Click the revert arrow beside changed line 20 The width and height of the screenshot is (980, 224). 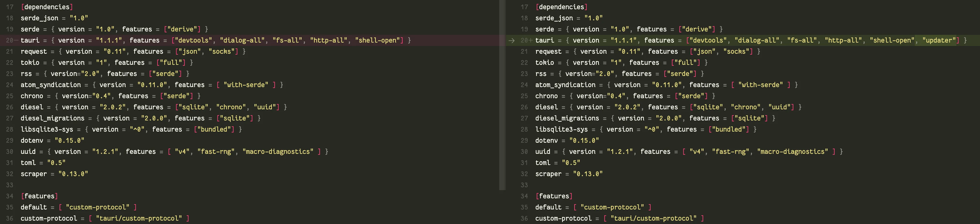point(511,41)
